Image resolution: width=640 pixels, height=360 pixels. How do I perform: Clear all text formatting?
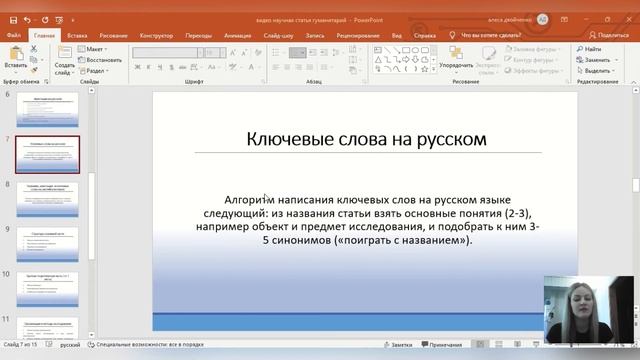(258, 53)
